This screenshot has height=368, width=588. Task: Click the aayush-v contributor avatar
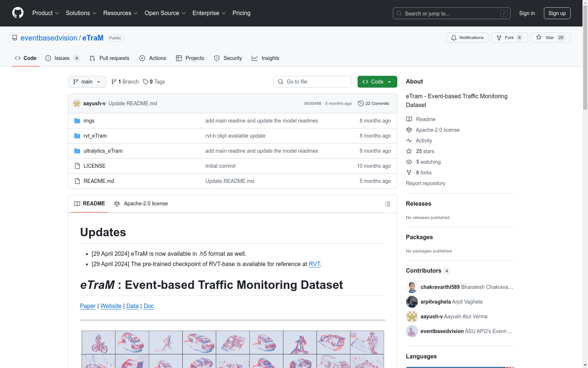click(412, 316)
